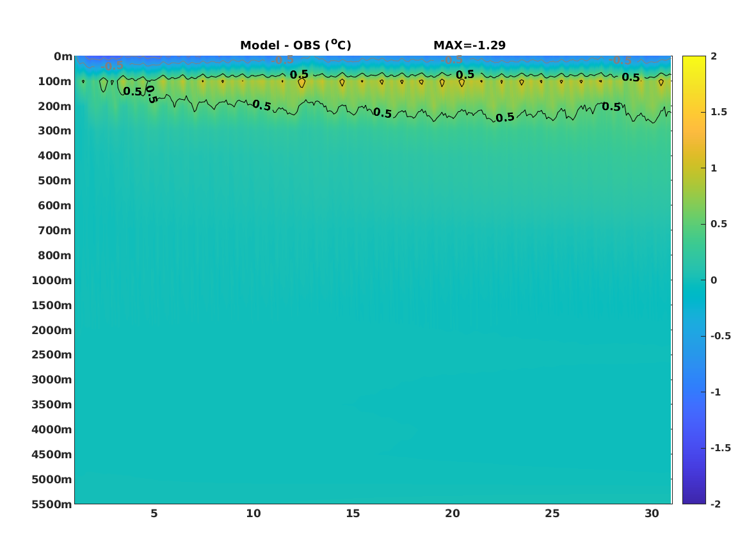Click the colorbar label '2'
This screenshot has height=560, width=747.
714,56
